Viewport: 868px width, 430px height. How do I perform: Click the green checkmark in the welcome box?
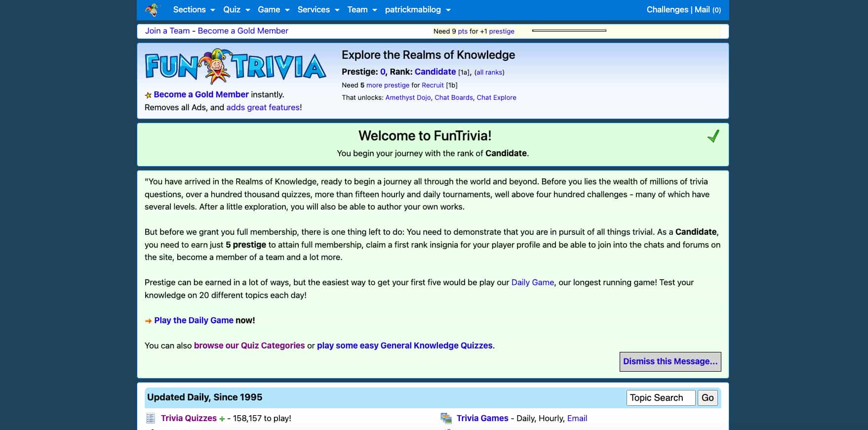pos(713,136)
